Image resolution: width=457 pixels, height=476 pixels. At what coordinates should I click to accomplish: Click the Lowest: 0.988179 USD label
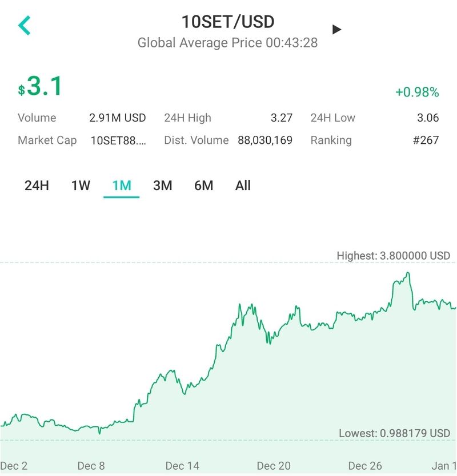tap(394, 433)
